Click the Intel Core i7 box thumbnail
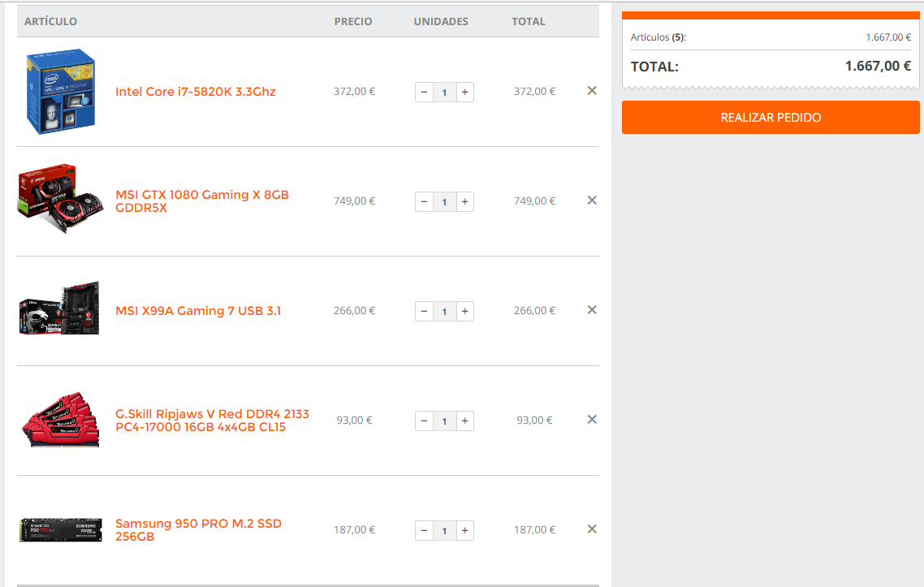Viewport: 924px width, 587px height. 60,92
